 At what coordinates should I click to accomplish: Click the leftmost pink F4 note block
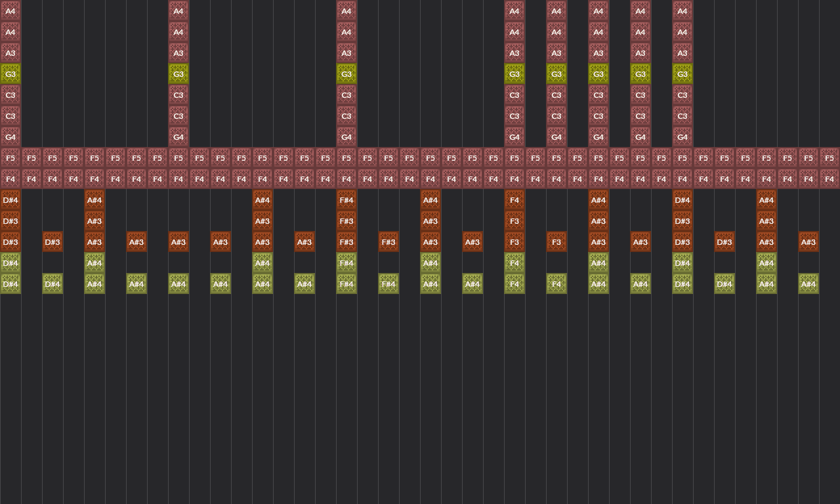(10, 178)
